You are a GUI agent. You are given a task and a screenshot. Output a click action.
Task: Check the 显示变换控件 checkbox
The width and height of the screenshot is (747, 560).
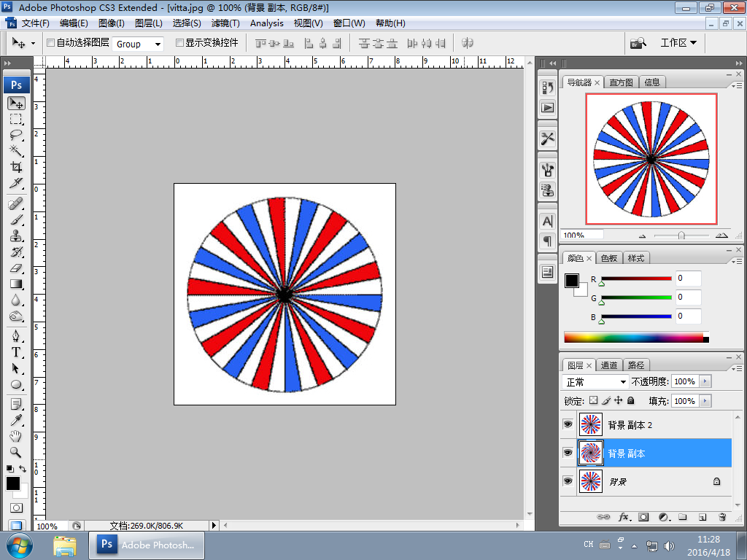click(179, 43)
